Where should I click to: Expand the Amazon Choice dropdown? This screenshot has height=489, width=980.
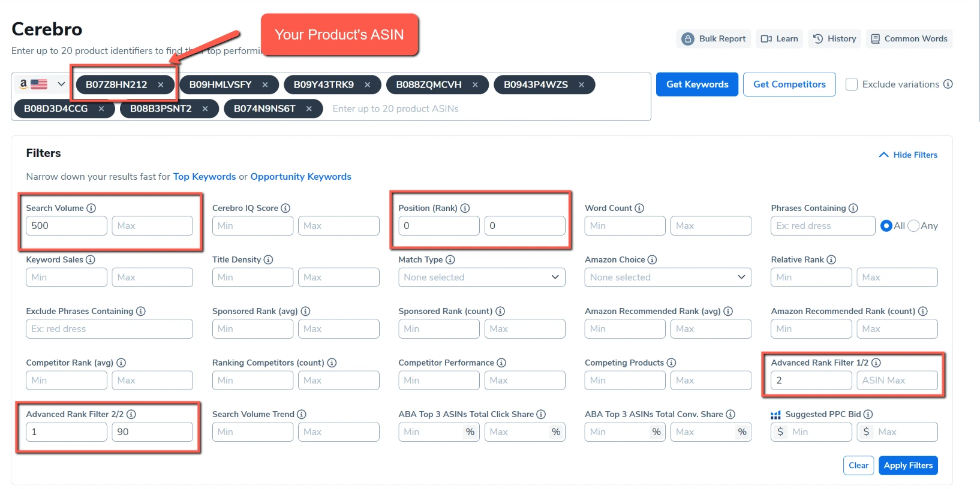[668, 277]
